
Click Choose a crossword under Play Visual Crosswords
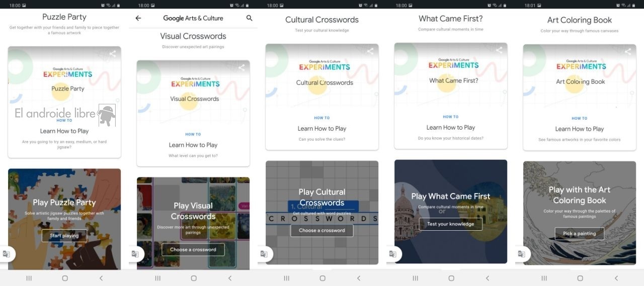click(193, 249)
